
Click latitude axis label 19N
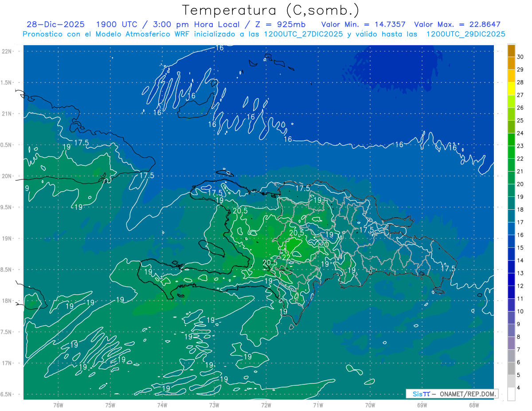[8, 239]
